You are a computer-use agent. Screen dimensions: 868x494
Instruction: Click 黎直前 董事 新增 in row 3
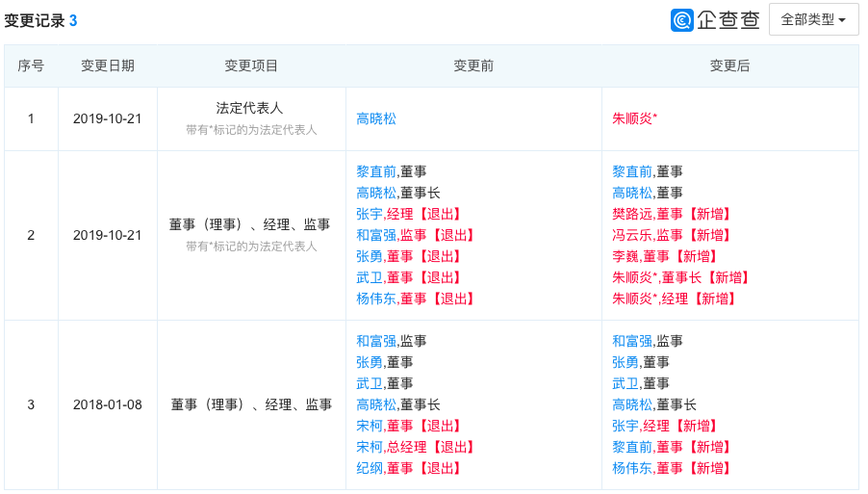point(672,447)
